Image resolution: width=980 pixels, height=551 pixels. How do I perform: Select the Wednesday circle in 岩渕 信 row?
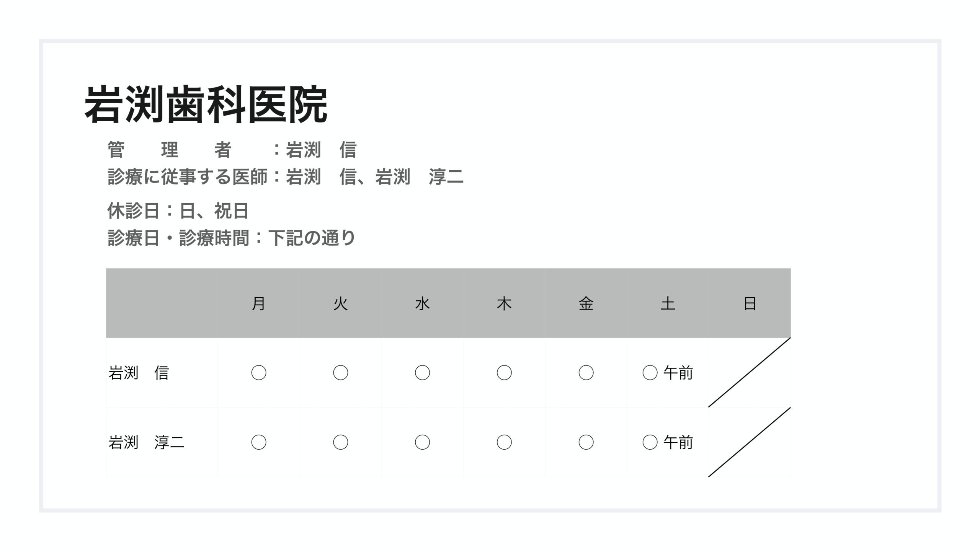[x=422, y=373]
